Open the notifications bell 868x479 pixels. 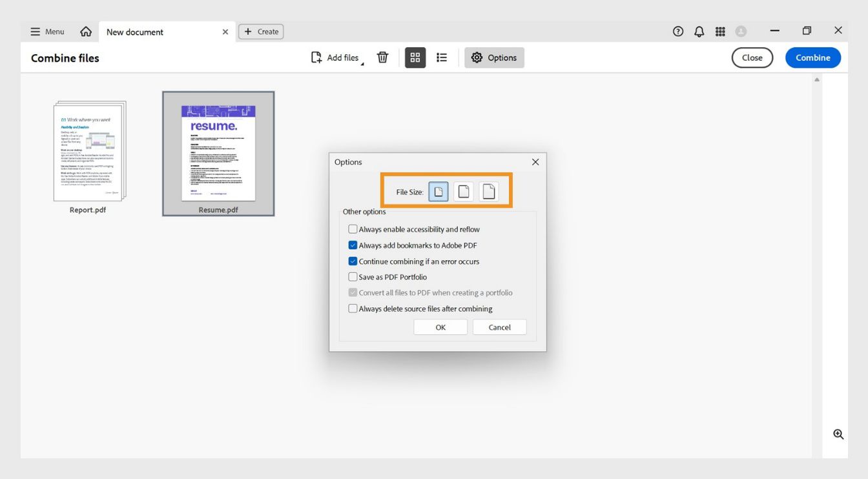point(699,30)
